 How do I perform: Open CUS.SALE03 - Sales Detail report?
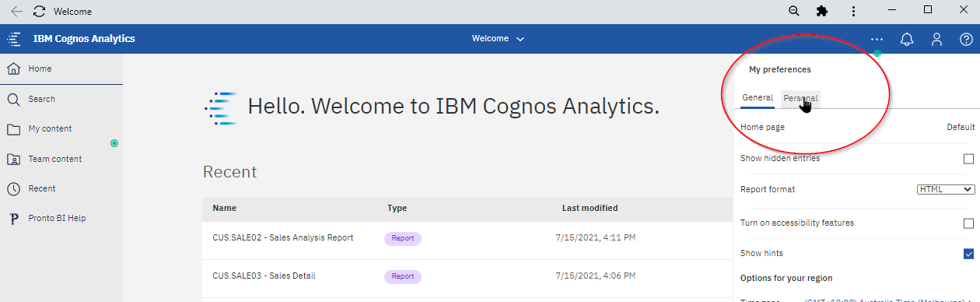(x=264, y=276)
